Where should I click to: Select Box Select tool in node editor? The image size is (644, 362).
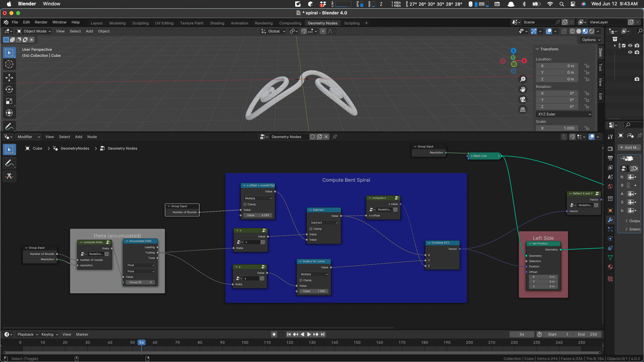tap(9, 150)
